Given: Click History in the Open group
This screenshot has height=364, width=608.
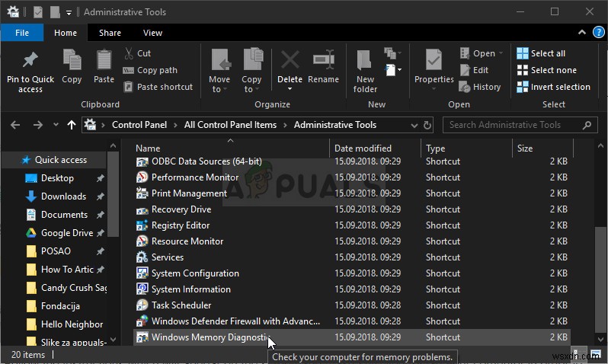Looking at the screenshot, I should (480, 87).
